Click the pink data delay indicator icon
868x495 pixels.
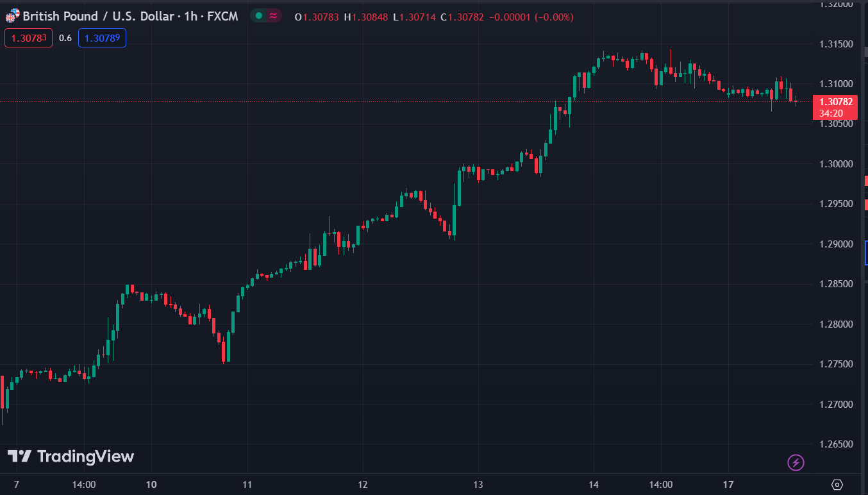(x=274, y=16)
